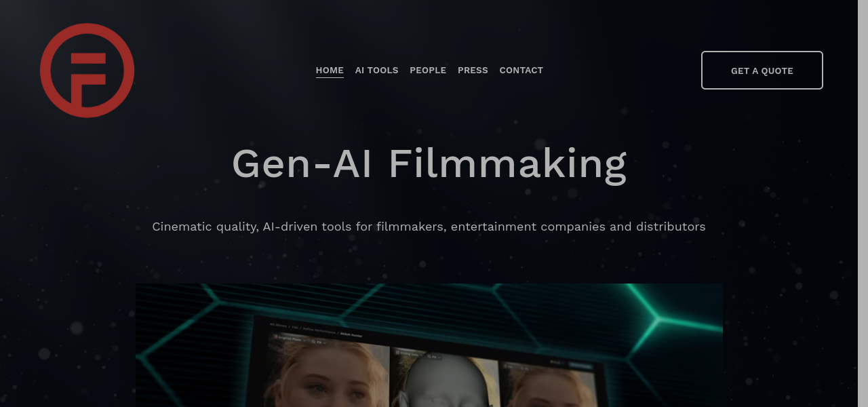Click the Cinematic quality subtitle text
Screen dimensions: 868x407
tap(429, 227)
